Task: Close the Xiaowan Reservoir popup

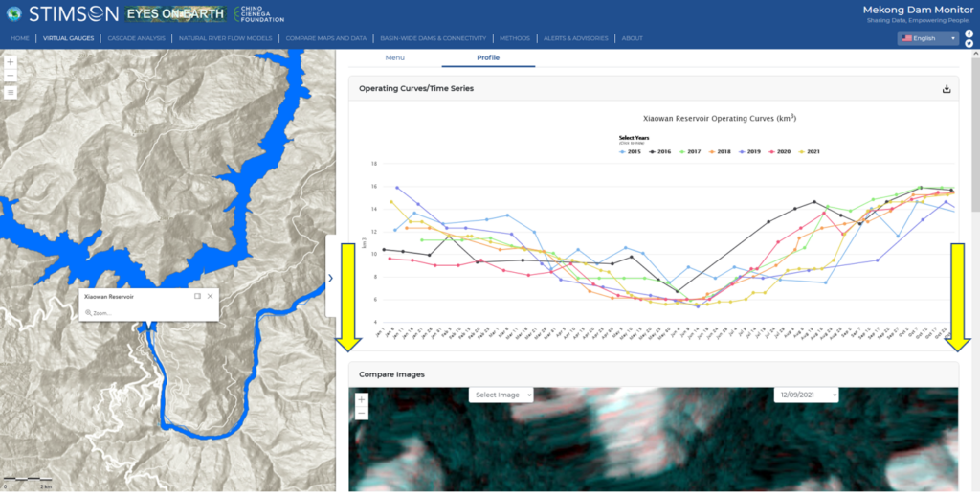Action: click(x=210, y=297)
